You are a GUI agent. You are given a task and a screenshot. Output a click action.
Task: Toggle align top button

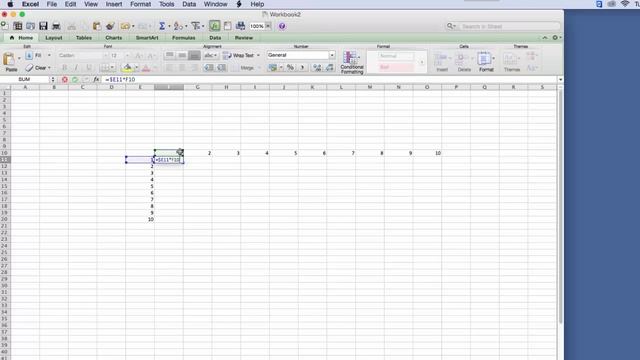pos(169,55)
